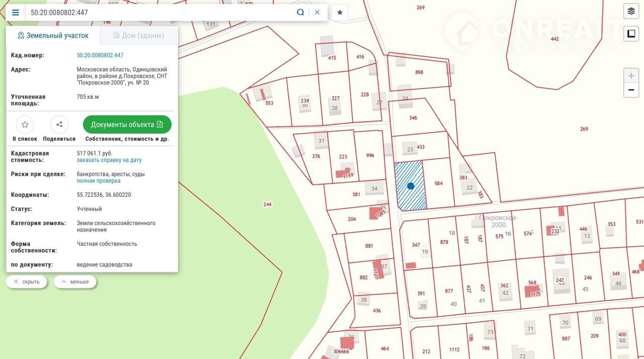Screen dimensions: 644x359
Task: Collapse details with меньше button
Action: (75, 282)
